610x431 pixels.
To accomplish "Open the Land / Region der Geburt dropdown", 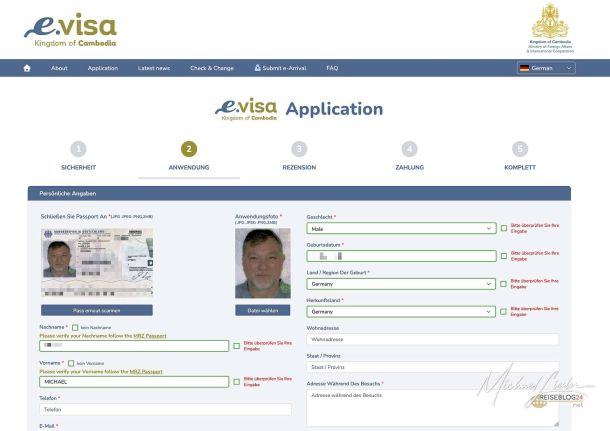I will click(x=402, y=284).
